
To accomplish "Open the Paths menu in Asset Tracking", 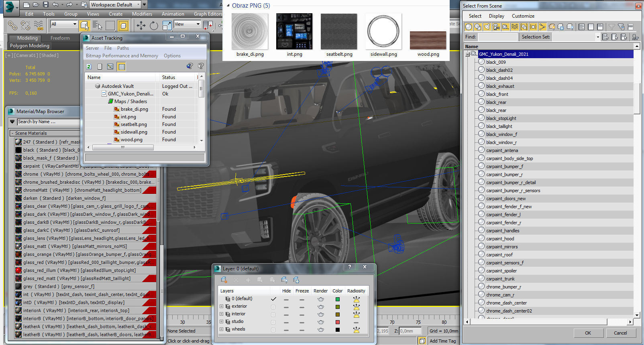I will (123, 48).
